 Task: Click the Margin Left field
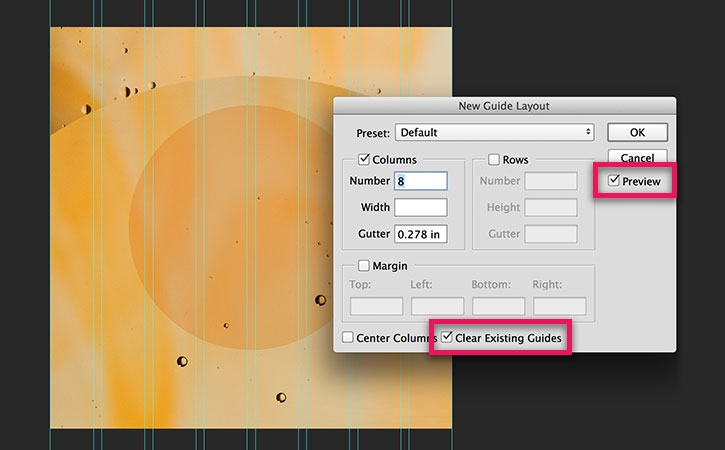point(437,306)
